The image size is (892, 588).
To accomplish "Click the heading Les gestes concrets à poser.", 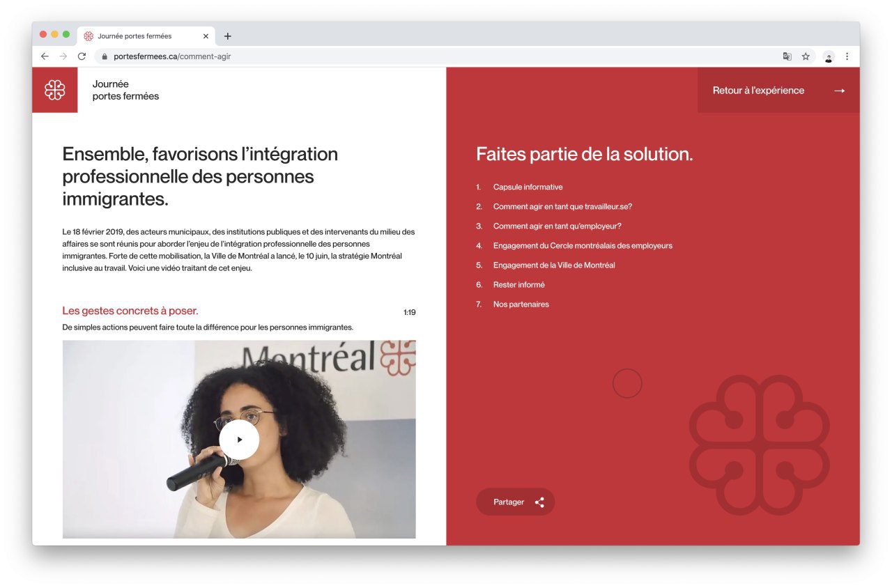I will 130,311.
